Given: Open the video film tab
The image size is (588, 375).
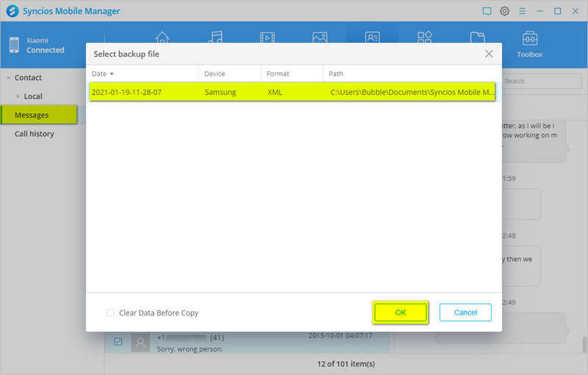Looking at the screenshot, I should coord(268,37).
